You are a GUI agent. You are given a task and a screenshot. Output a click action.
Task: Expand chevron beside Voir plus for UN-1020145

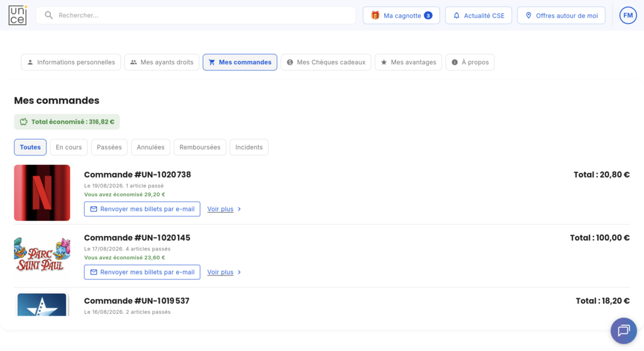[239, 272]
